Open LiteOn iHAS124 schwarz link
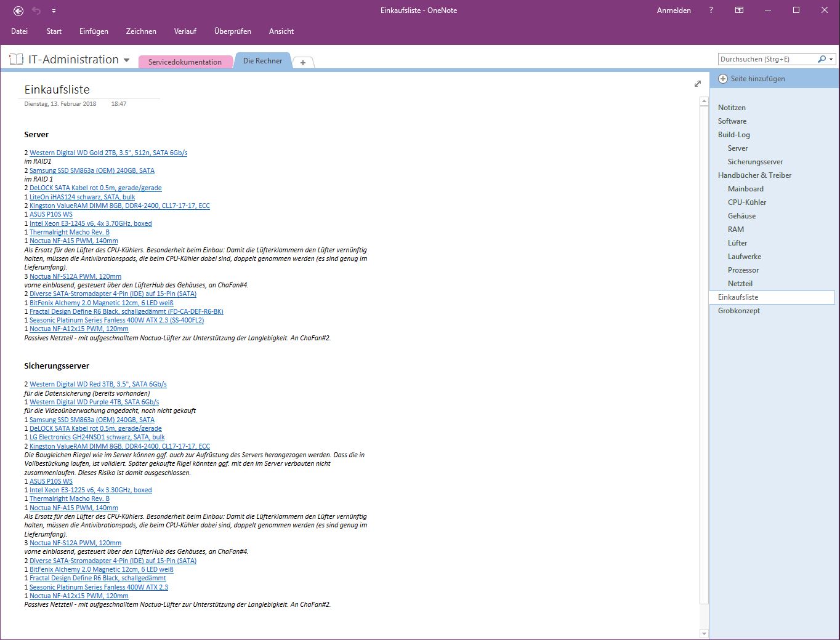This screenshot has width=840, height=640. point(82,197)
